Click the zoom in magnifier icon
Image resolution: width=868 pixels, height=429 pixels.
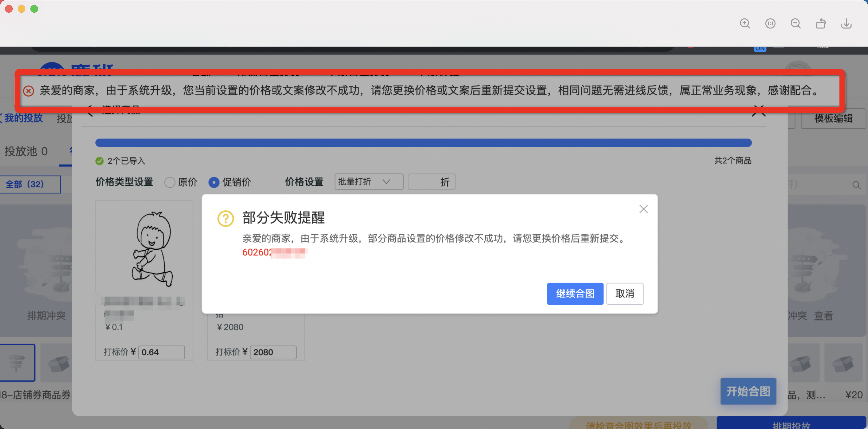click(745, 23)
